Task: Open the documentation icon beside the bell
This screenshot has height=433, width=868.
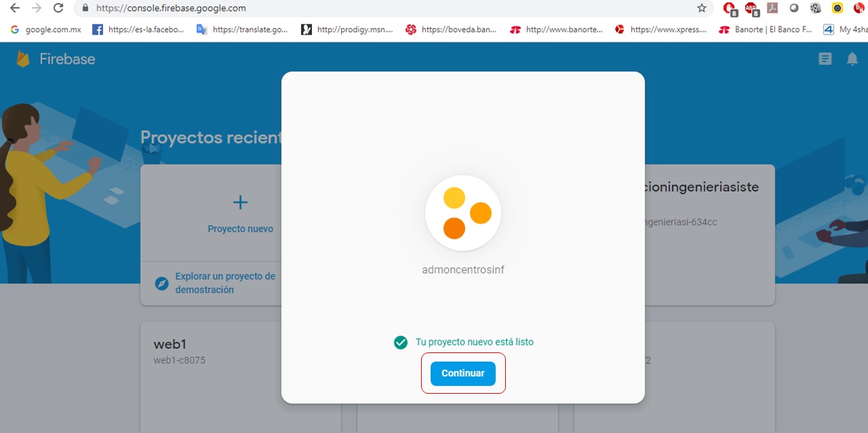Action: click(825, 59)
